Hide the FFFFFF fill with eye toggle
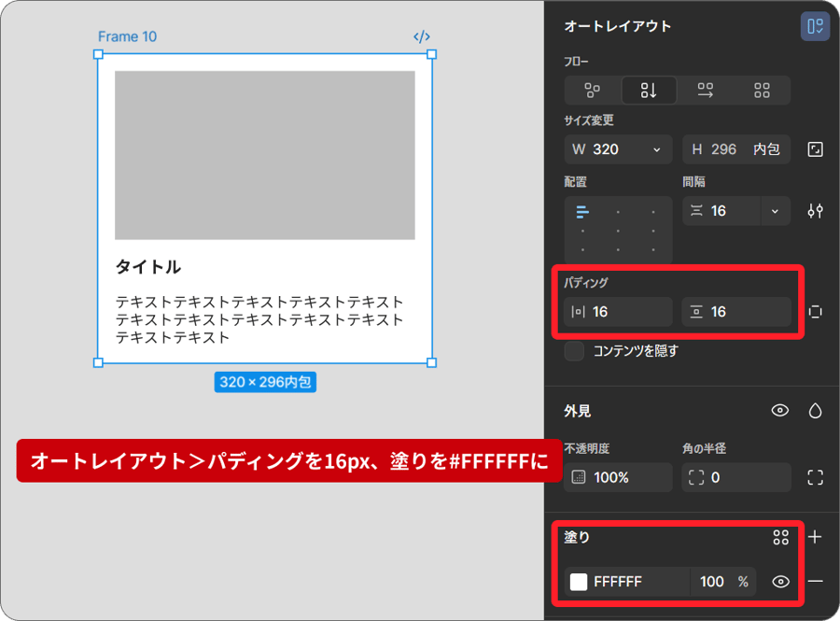Screen dimensions: 840x621 tap(780, 581)
